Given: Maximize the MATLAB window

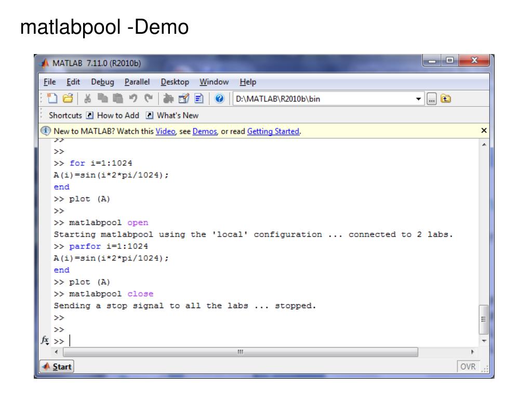Looking at the screenshot, I should pos(449,61).
